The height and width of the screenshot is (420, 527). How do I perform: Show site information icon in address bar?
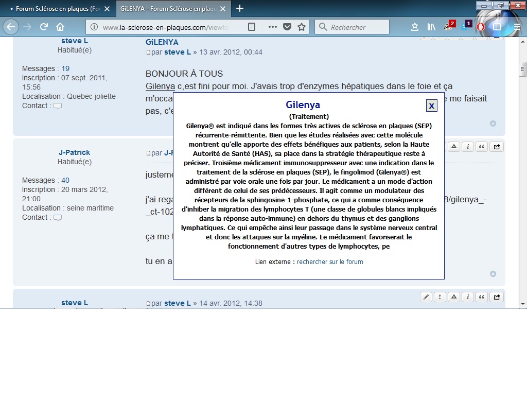point(94,27)
